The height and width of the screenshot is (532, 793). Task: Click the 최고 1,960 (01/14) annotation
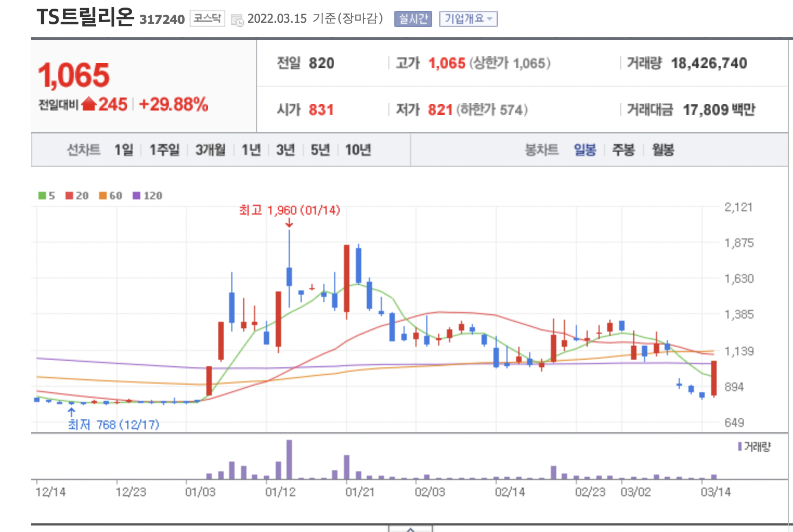coord(290,210)
